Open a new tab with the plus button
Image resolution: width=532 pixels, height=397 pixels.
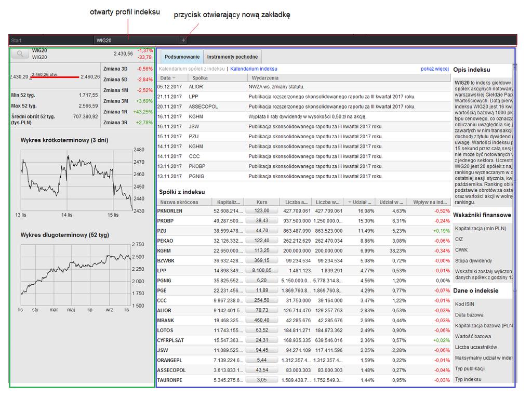click(183, 40)
